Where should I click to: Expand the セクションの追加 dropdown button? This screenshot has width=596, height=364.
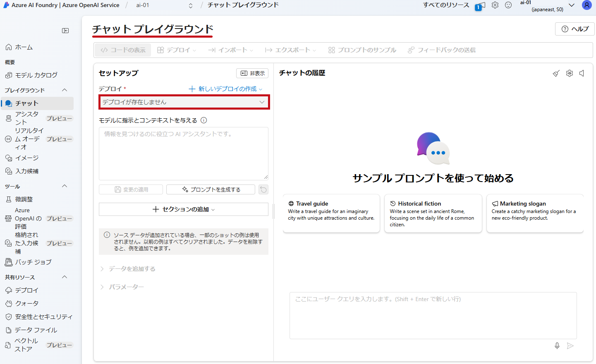point(184,209)
